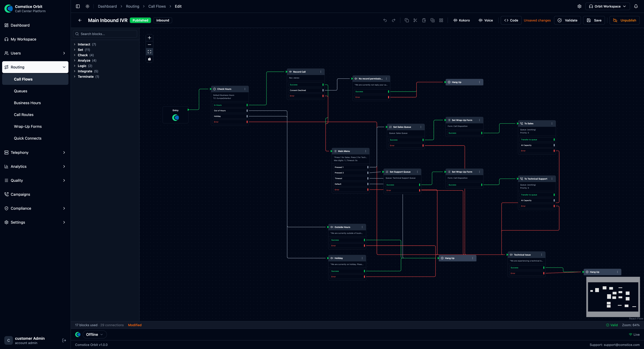The width and height of the screenshot is (644, 349).
Task: Open Set Support Queue block options menu
Action: (417, 172)
